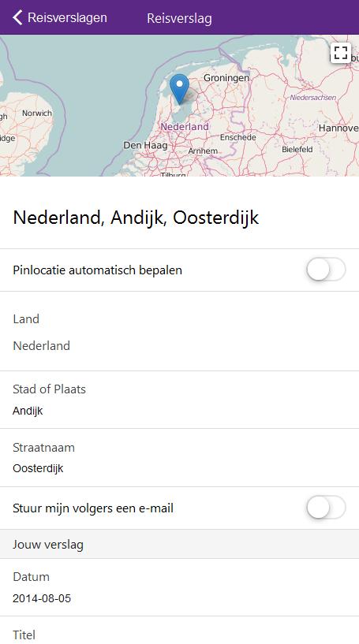This screenshot has width=359, height=644.
Task: Toggle Pinlocatie automatisch bepalen switch
Action: tap(326, 270)
